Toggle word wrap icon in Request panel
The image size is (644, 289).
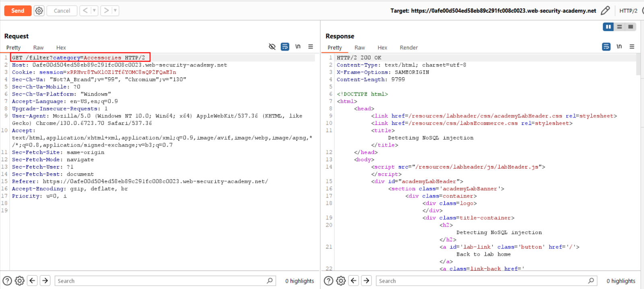coord(285,47)
